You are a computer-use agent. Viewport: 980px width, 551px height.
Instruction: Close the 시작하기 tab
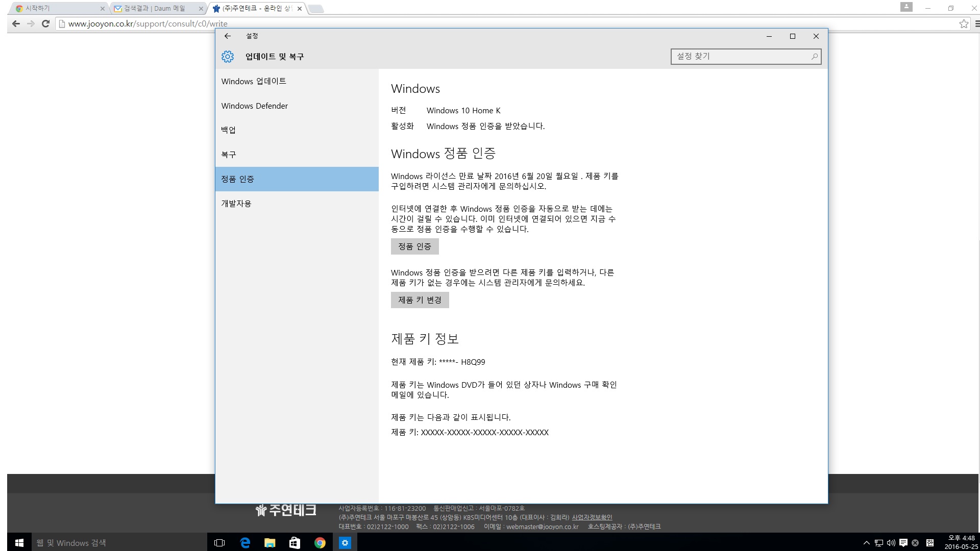pyautogui.click(x=102, y=9)
